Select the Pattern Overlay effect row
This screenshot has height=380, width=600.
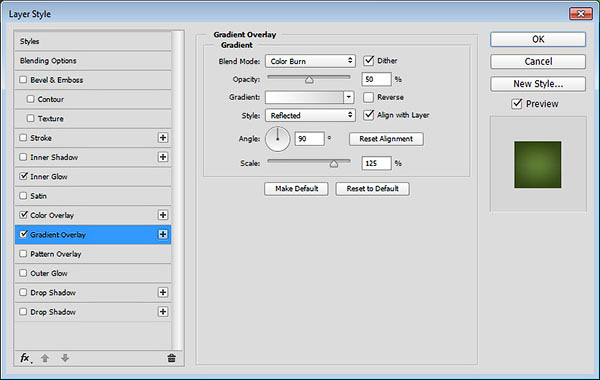tap(93, 254)
